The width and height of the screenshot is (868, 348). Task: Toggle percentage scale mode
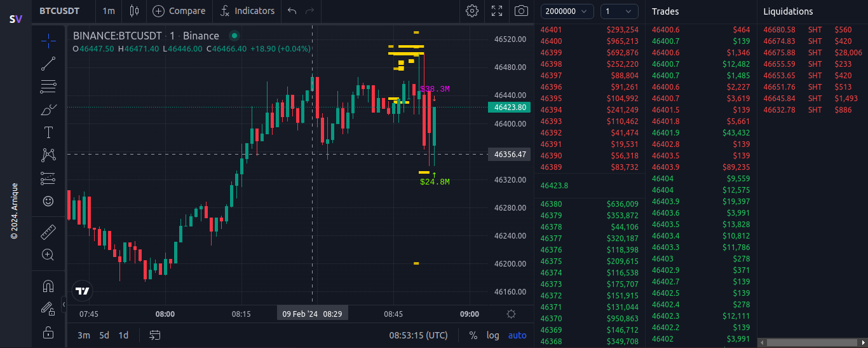[x=473, y=335]
